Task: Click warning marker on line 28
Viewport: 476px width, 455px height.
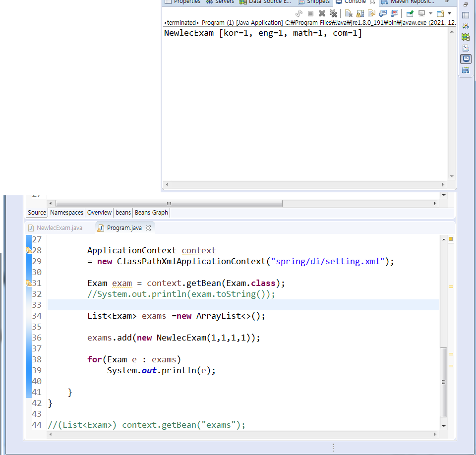Action: point(29,250)
